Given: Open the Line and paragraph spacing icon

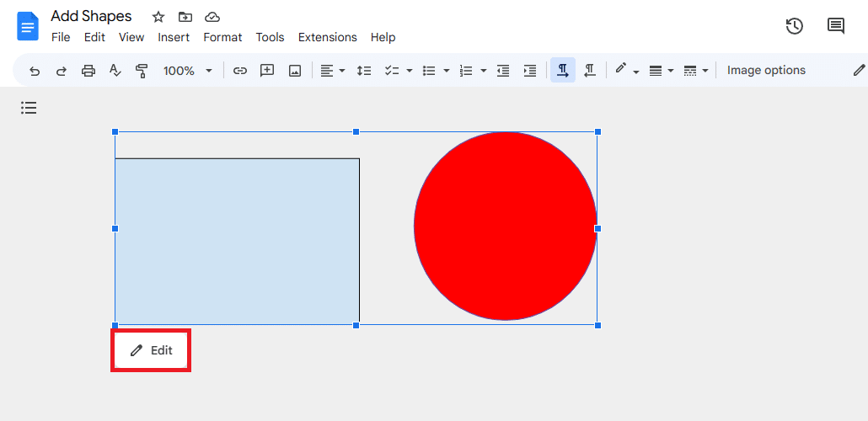Looking at the screenshot, I should click(x=364, y=71).
